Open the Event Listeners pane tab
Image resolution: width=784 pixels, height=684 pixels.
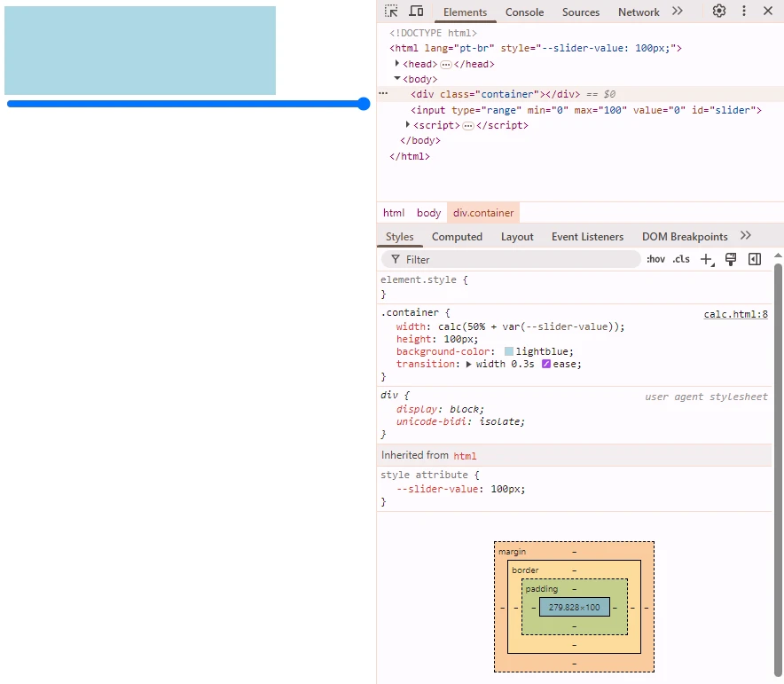click(x=587, y=237)
